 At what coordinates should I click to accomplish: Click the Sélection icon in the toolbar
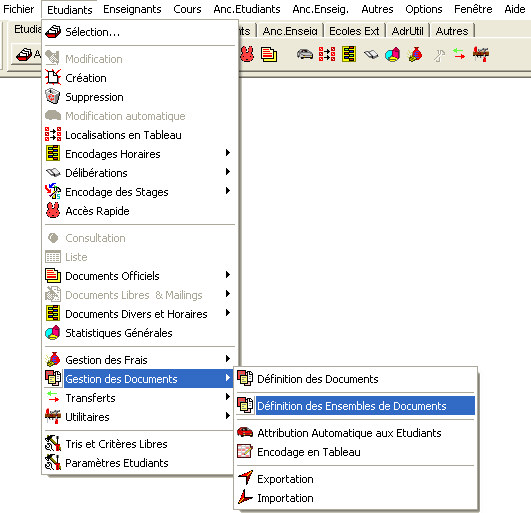[24, 54]
